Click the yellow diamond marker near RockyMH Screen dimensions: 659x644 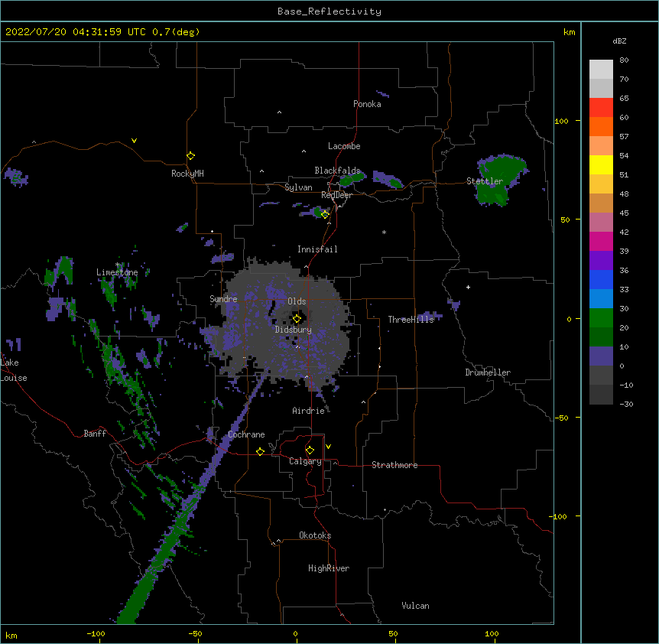pyautogui.click(x=190, y=155)
